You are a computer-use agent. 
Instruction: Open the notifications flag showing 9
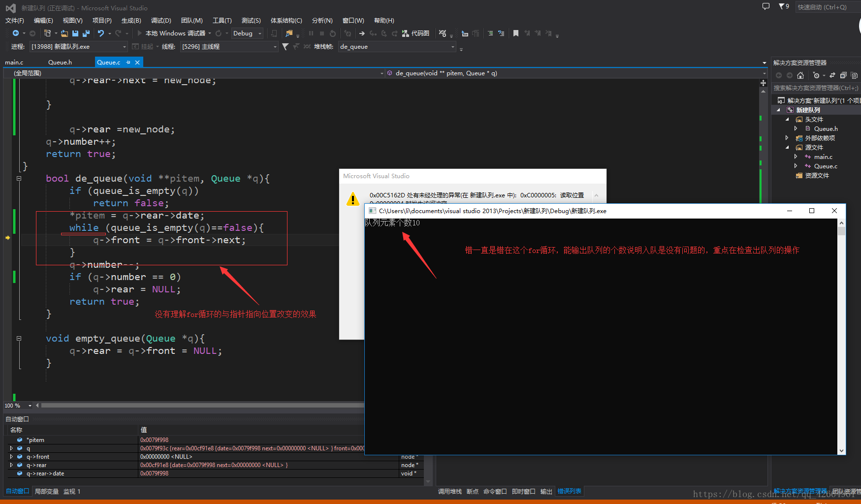(784, 6)
